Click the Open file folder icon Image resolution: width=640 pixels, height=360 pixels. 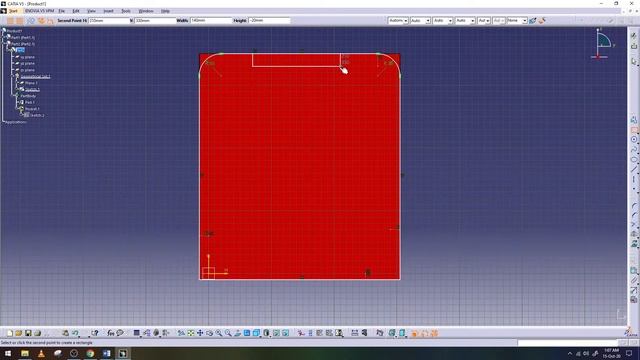point(19,333)
